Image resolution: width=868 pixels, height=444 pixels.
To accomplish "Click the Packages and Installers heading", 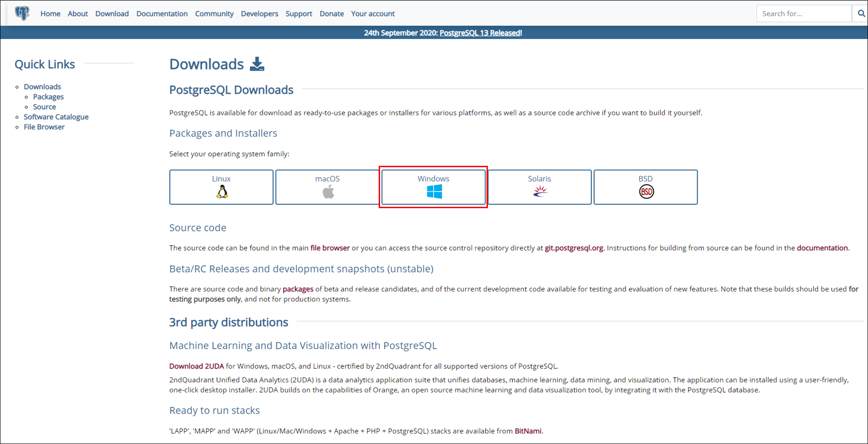I will [x=223, y=133].
